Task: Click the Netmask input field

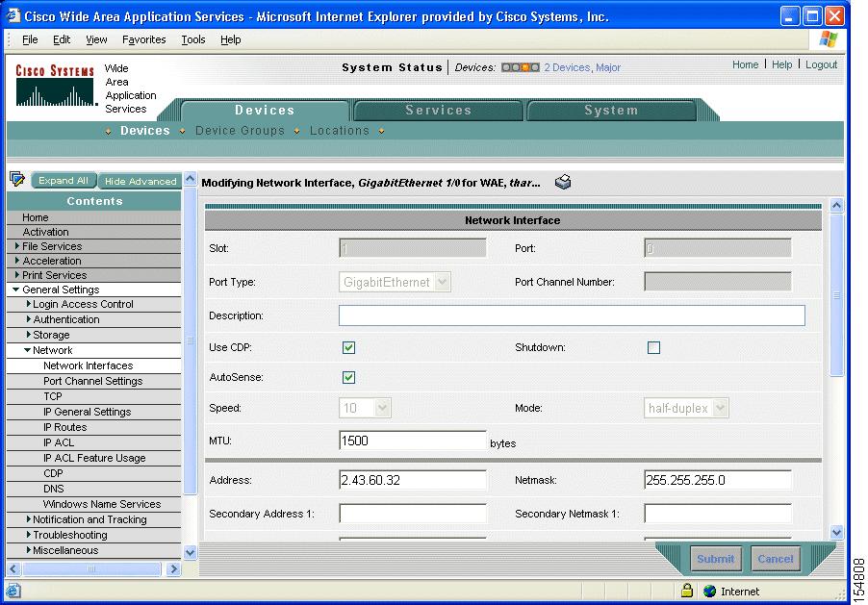Action: 718,480
